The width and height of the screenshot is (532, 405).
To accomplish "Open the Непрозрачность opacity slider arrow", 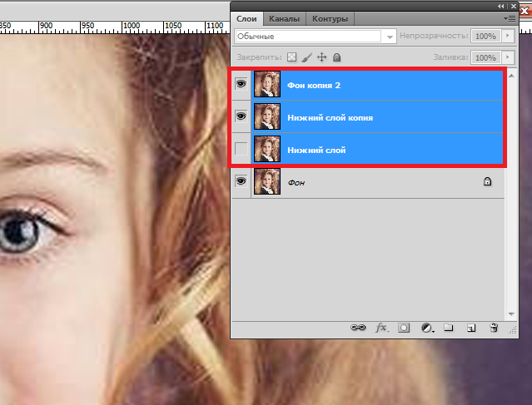I will tap(508, 36).
